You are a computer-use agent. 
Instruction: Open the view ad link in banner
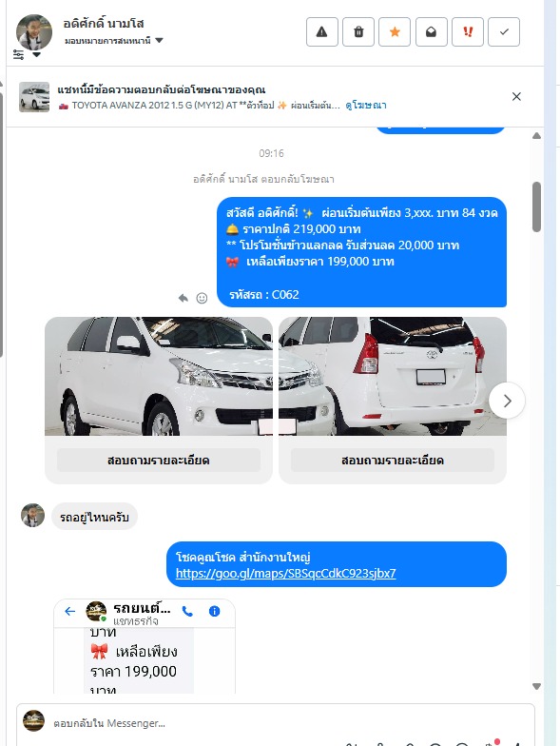(365, 105)
